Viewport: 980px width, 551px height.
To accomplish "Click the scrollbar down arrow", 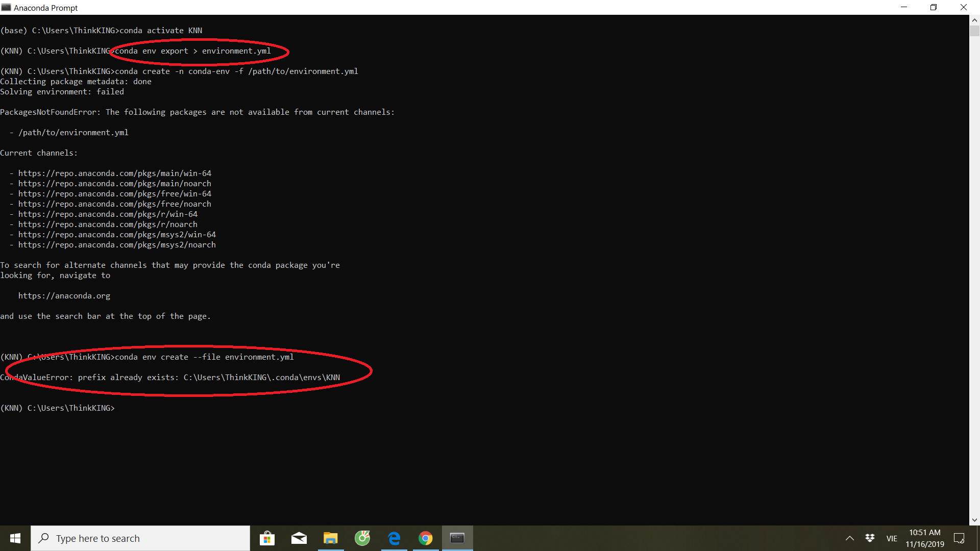I will tap(974, 520).
